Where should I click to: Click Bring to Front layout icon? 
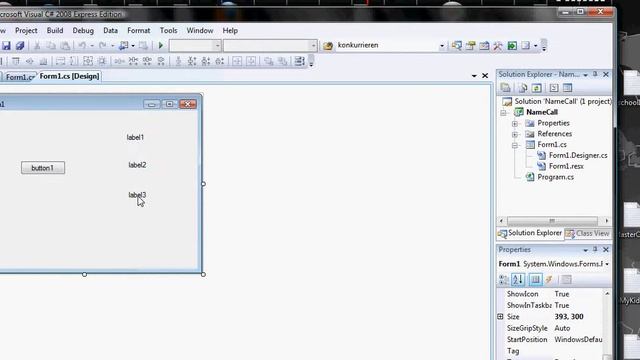(x=269, y=61)
